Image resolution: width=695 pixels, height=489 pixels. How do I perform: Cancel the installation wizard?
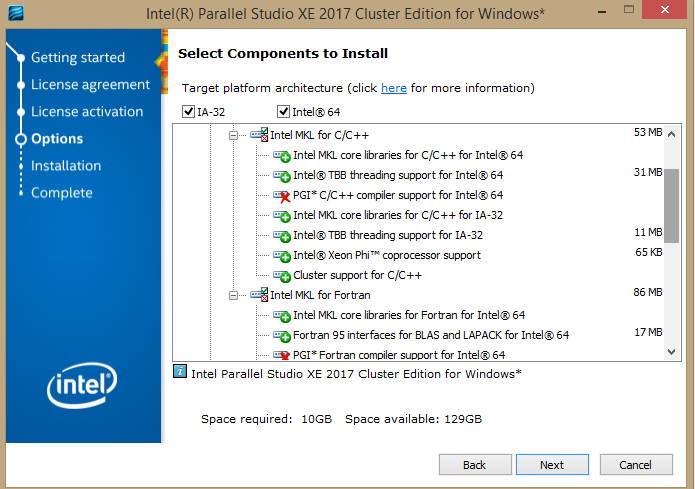pyautogui.click(x=635, y=465)
